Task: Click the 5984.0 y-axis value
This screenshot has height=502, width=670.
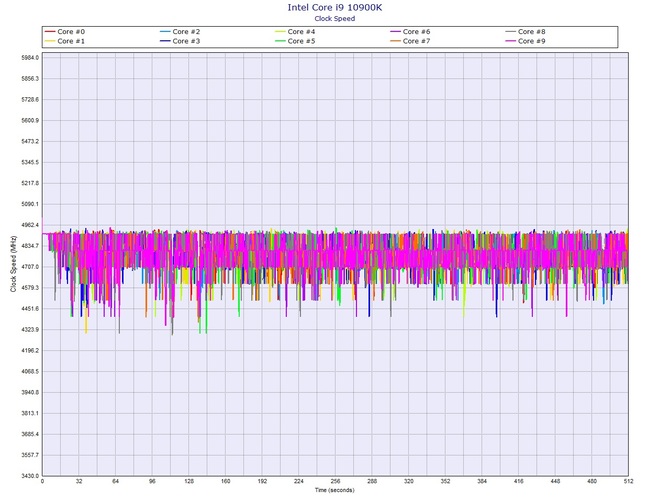Action: pyautogui.click(x=30, y=58)
